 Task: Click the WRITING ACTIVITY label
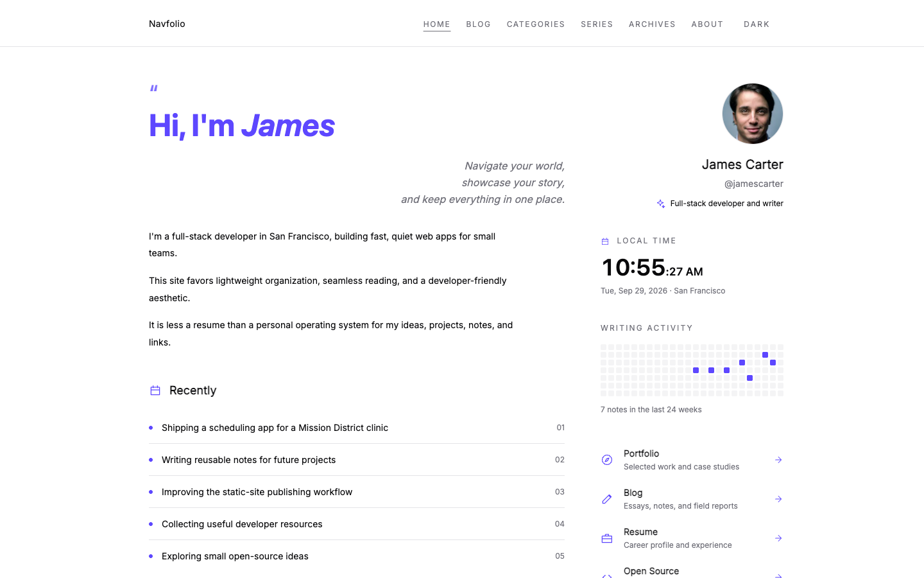click(x=647, y=328)
